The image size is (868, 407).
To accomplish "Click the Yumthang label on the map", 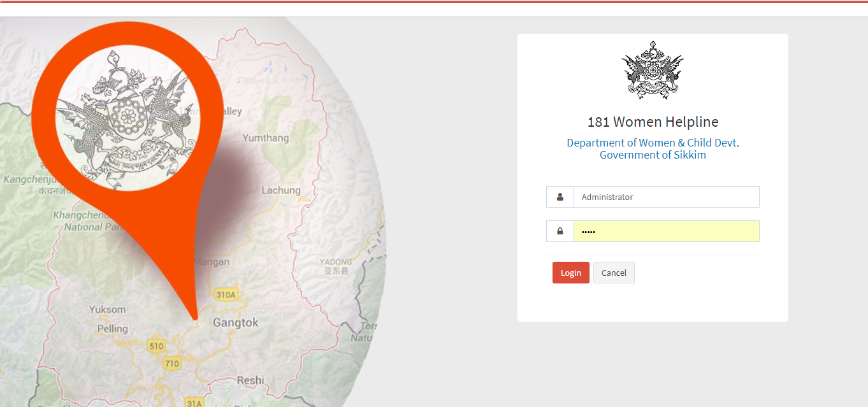I will pos(265,138).
